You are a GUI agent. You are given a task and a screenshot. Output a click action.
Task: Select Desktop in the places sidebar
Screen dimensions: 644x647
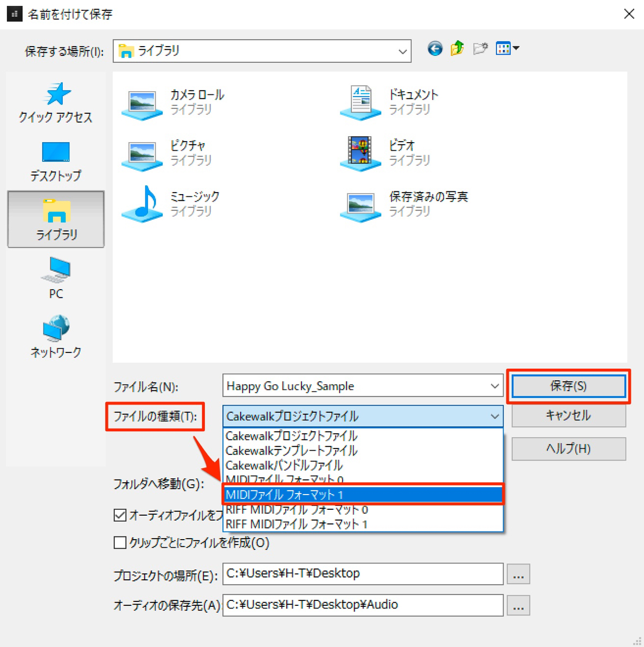[x=56, y=161]
